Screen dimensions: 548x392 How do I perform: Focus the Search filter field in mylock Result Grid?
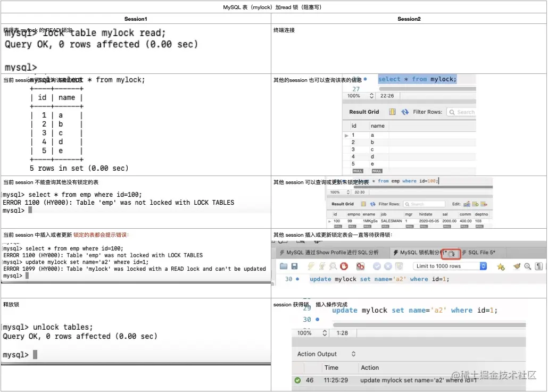coord(461,112)
